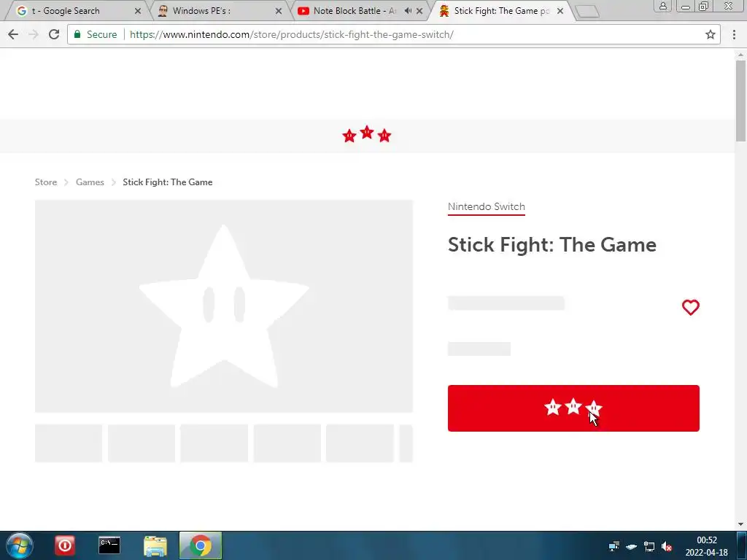This screenshot has height=560, width=747.
Task: Click the browser forward arrow
Action: [34, 34]
